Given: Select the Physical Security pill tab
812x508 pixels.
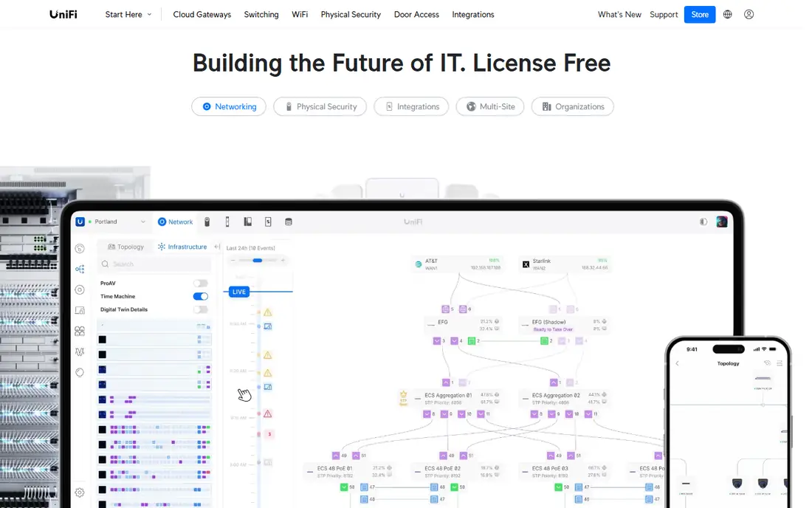Looking at the screenshot, I should click(x=320, y=106).
